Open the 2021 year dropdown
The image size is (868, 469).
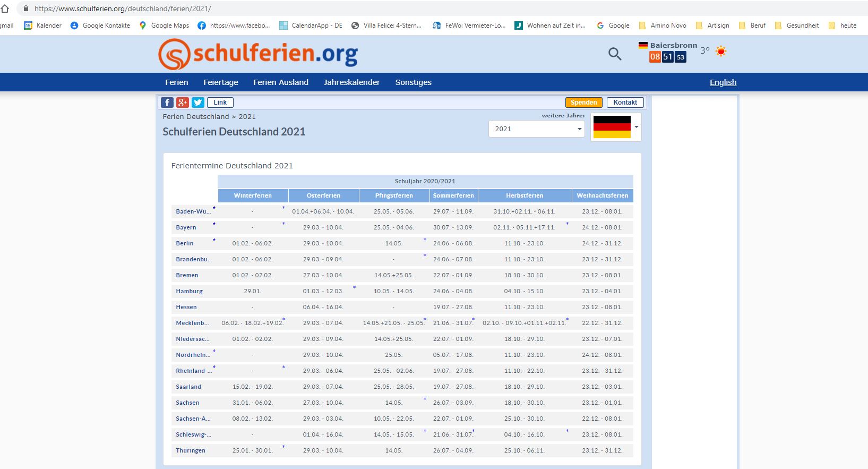[536, 129]
